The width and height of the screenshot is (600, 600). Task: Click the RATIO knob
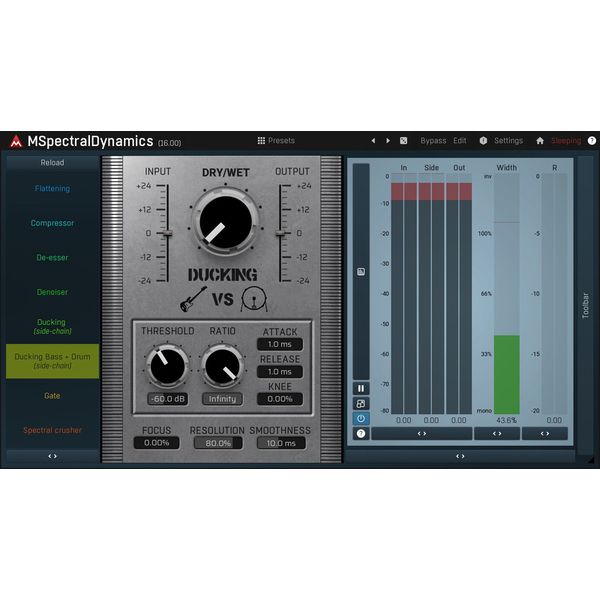pos(222,366)
